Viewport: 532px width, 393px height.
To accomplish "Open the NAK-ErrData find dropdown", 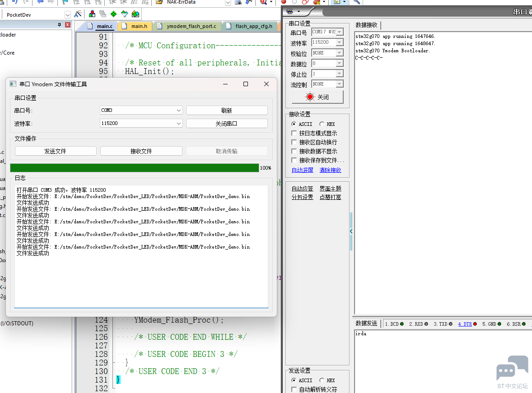I will tap(228, 2).
